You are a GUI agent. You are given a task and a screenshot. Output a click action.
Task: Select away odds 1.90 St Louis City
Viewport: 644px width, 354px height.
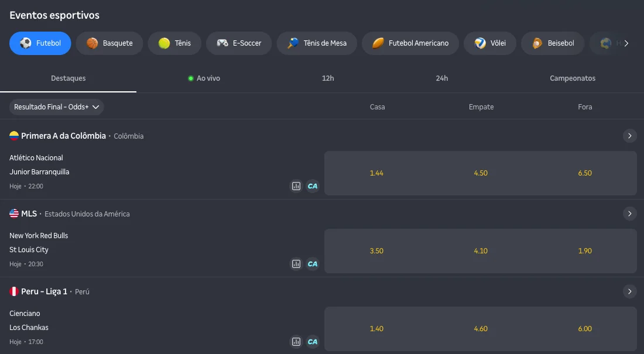coord(585,251)
